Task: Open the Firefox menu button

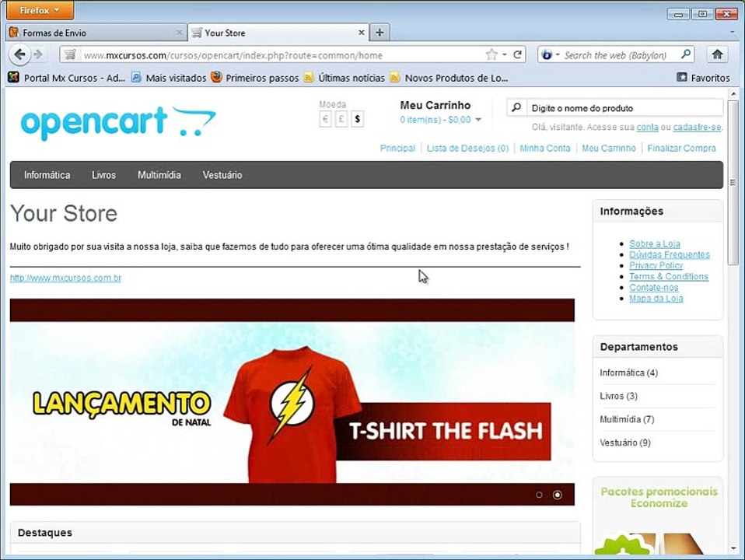Action: (40, 10)
